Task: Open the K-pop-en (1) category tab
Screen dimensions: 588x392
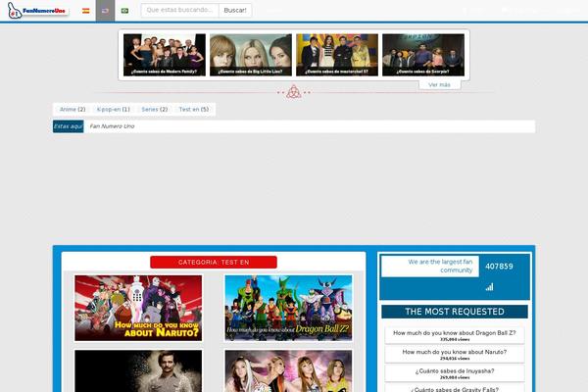Action: tap(114, 109)
